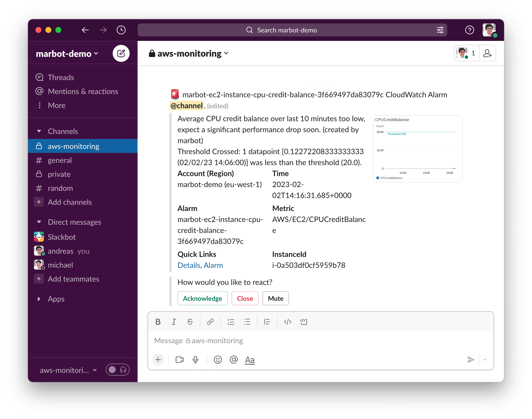The width and height of the screenshot is (532, 419).
Task: Collapse the Channels section
Action: (x=39, y=131)
